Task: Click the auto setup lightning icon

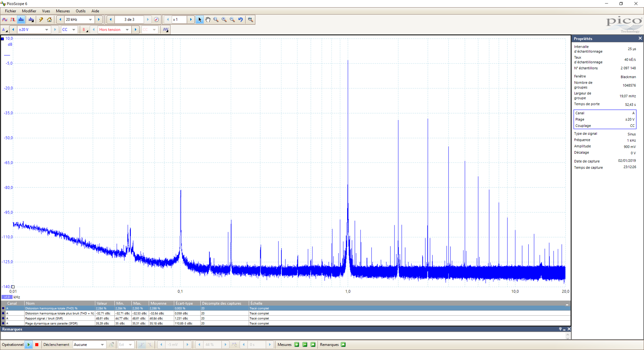Action: (41, 19)
